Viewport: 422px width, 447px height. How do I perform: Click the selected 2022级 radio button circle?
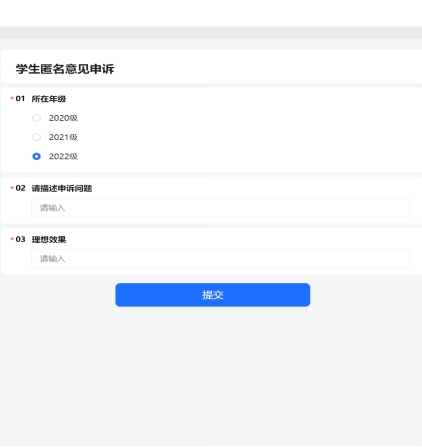(x=37, y=156)
